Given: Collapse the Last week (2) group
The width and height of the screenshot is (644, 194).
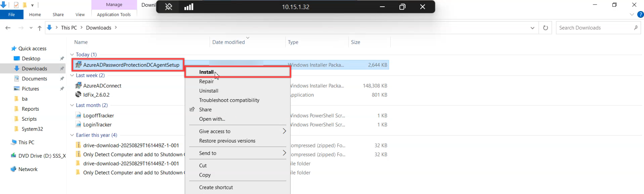Looking at the screenshot, I should click(72, 76).
